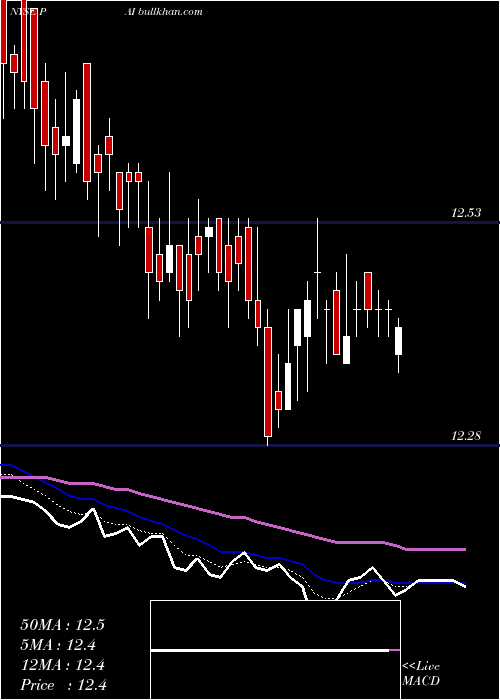Click the NYSE ticker label at top left
Screen dimensions: 500x700
pyautogui.click(x=29, y=12)
